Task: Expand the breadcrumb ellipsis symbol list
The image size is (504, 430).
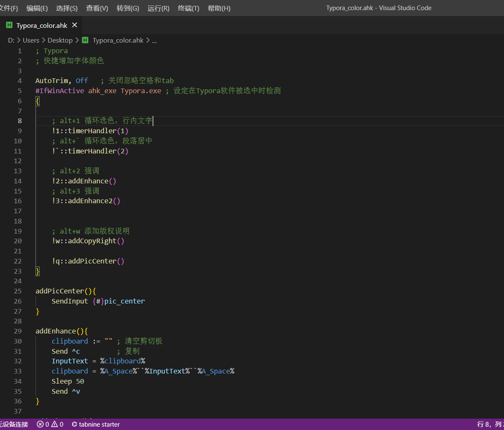Action: point(154,40)
